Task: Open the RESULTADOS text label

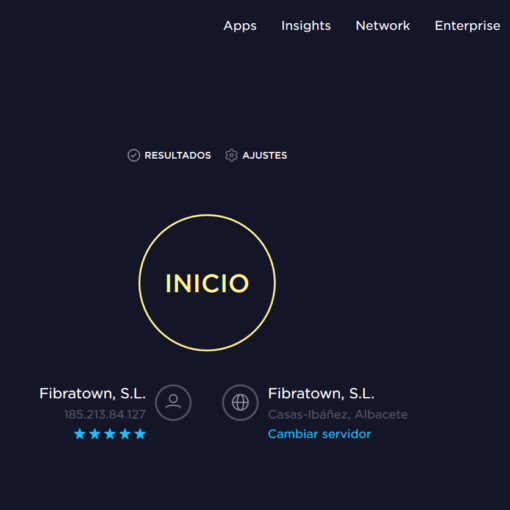Action: 178,155
